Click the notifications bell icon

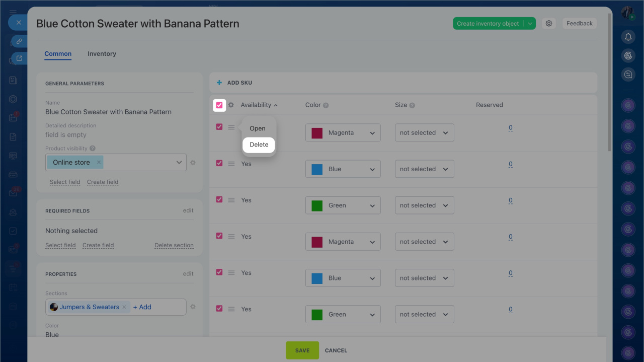coord(628,37)
